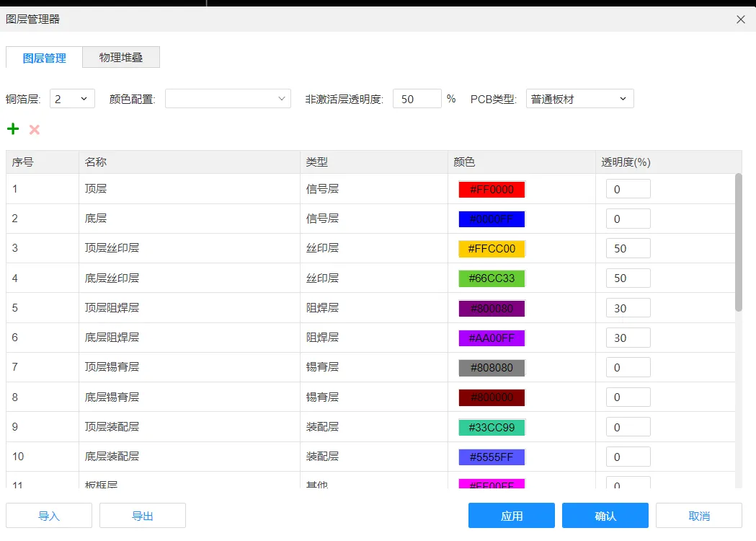756x541 pixels.
Task: Open the red #FF0000 swatch for 顶层
Action: pyautogui.click(x=492, y=190)
